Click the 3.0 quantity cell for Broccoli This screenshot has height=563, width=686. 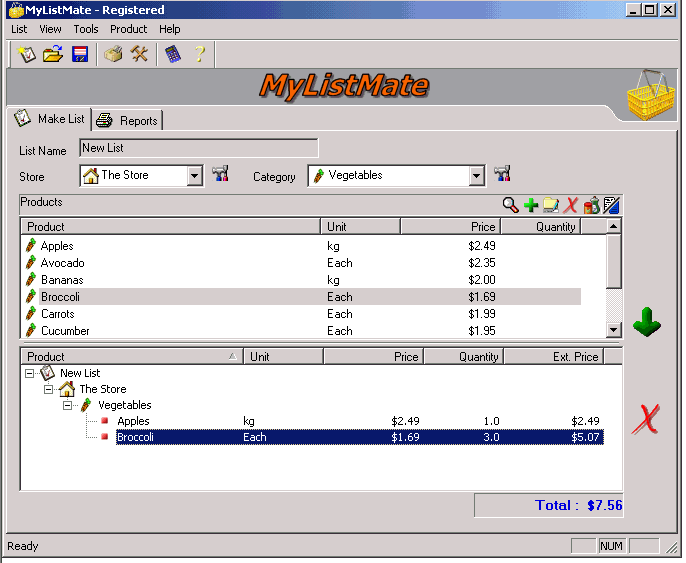click(491, 437)
